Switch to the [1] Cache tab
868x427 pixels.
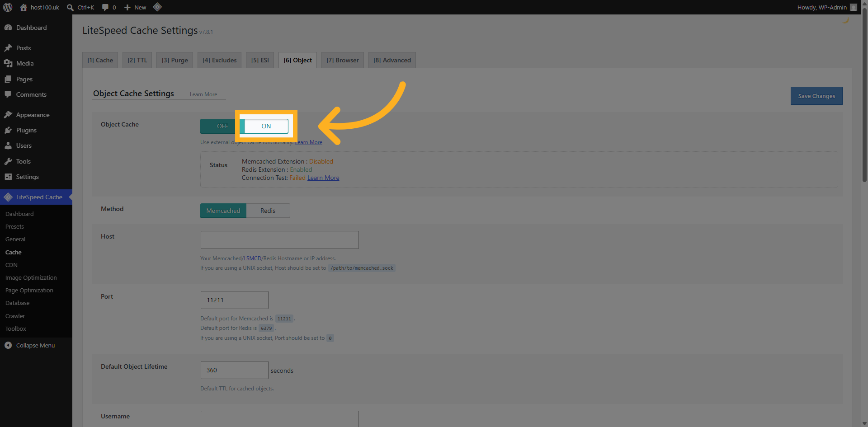100,60
